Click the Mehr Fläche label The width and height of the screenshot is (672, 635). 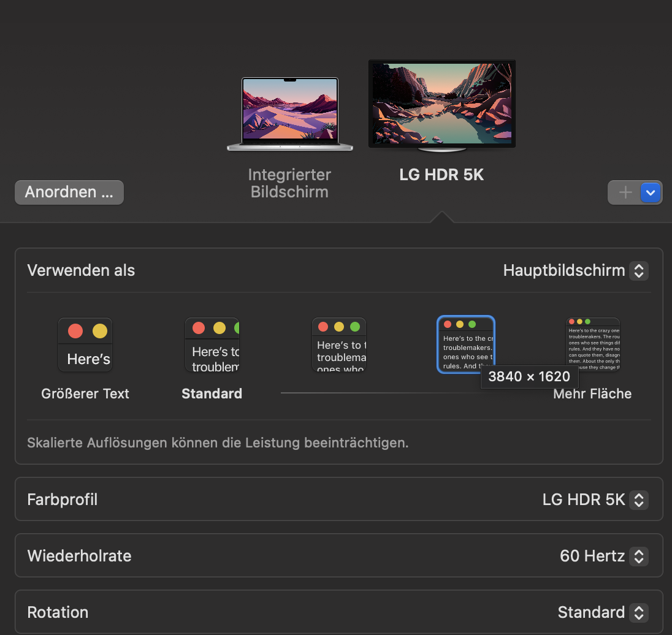pos(593,394)
